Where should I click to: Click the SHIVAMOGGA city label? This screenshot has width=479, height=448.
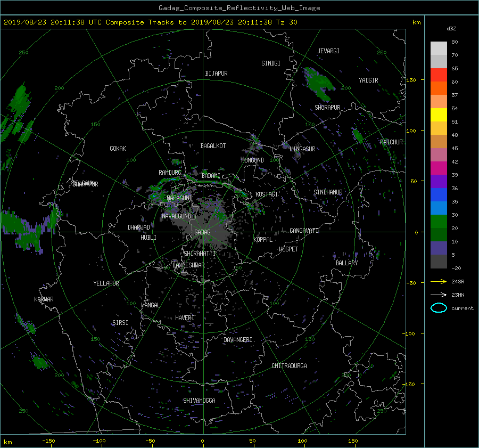(x=199, y=401)
